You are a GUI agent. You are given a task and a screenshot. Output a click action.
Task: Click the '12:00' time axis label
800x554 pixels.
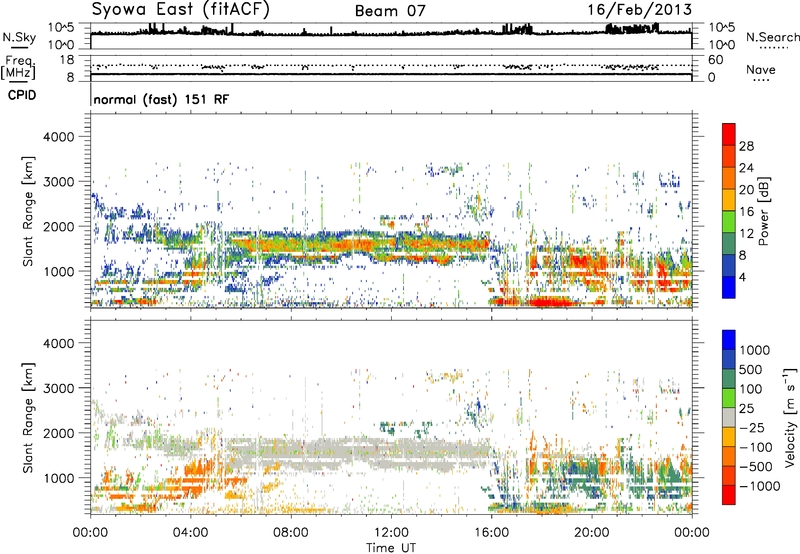click(x=391, y=533)
